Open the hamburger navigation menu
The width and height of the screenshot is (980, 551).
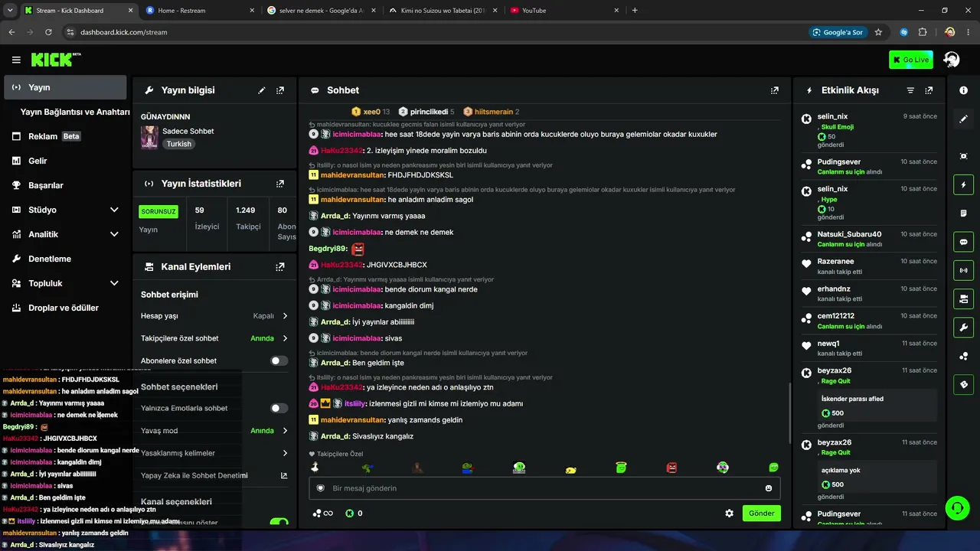(16, 60)
